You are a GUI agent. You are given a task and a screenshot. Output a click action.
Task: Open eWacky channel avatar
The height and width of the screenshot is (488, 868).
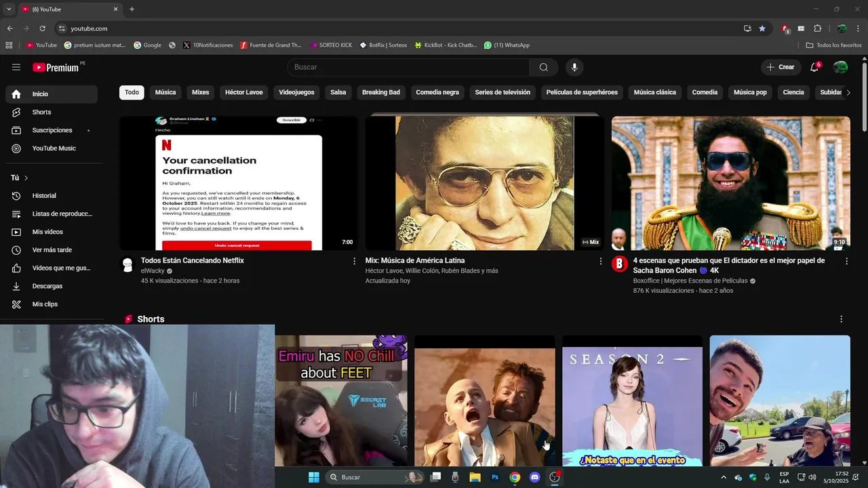(127, 264)
